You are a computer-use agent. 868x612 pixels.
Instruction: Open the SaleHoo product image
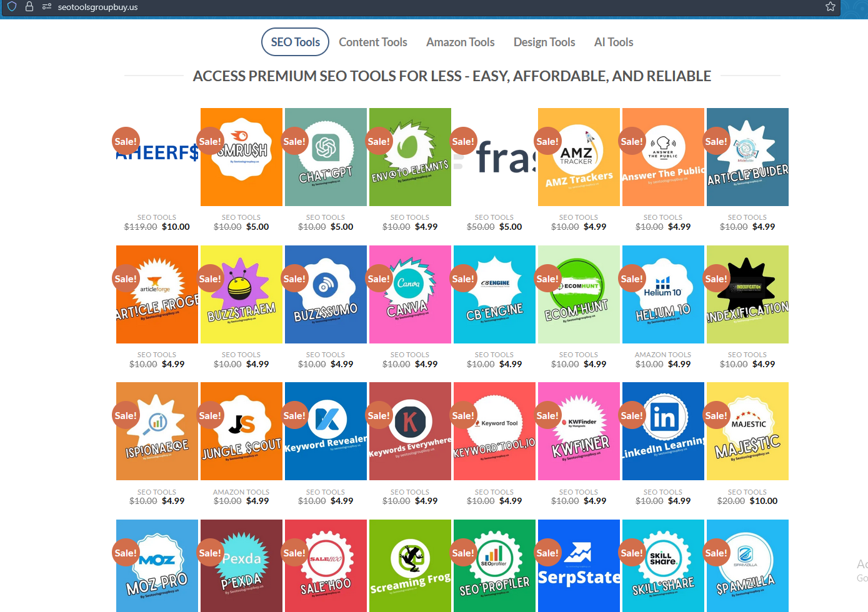pyautogui.click(x=326, y=566)
